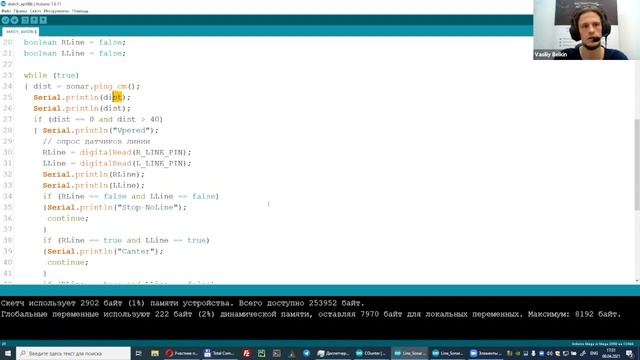Select the sketch tab above the editor

coord(21,31)
